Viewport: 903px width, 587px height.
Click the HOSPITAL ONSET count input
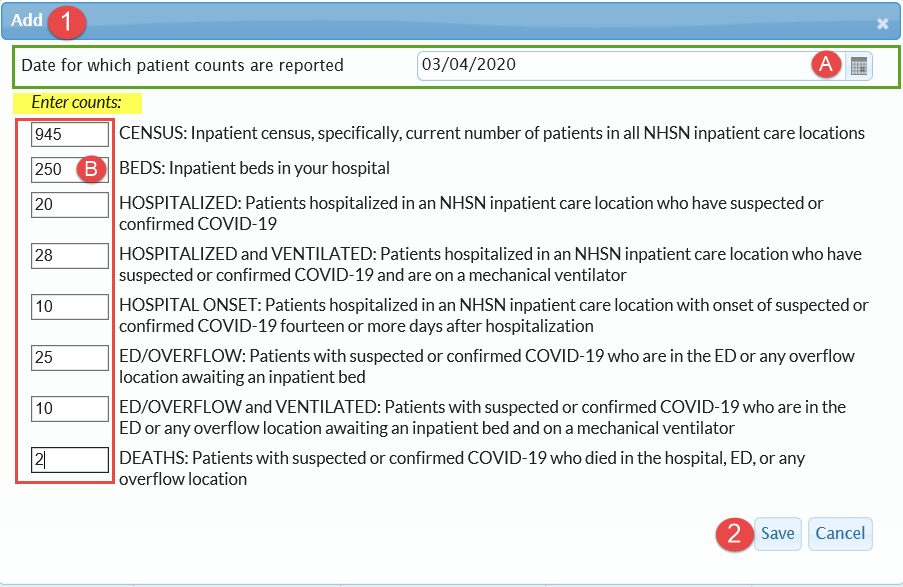coord(69,307)
